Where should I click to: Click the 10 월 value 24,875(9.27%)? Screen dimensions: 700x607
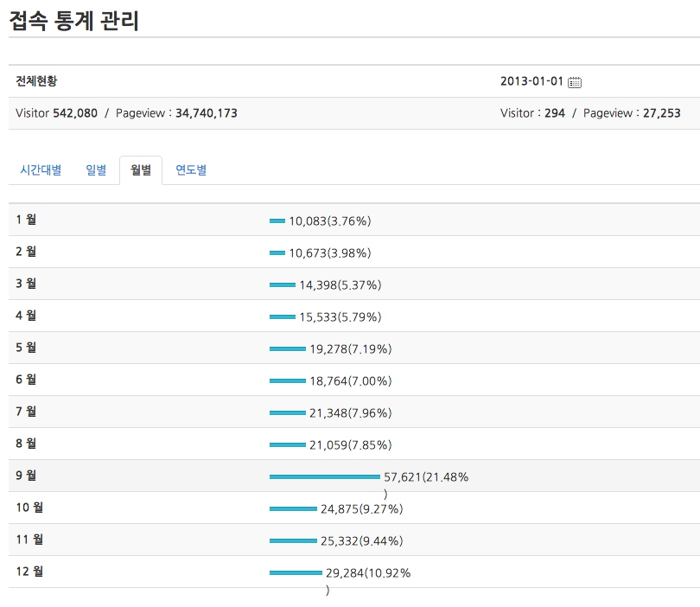(361, 509)
